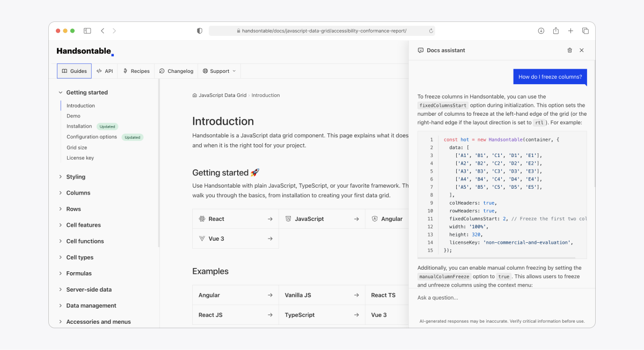Open the Angular getting started card

tap(387, 219)
